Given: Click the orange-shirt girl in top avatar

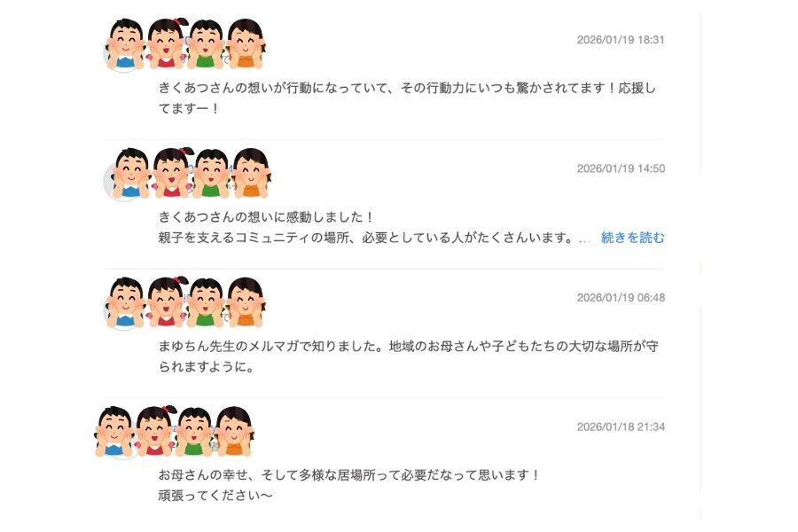Looking at the screenshot, I should pyautogui.click(x=246, y=44).
